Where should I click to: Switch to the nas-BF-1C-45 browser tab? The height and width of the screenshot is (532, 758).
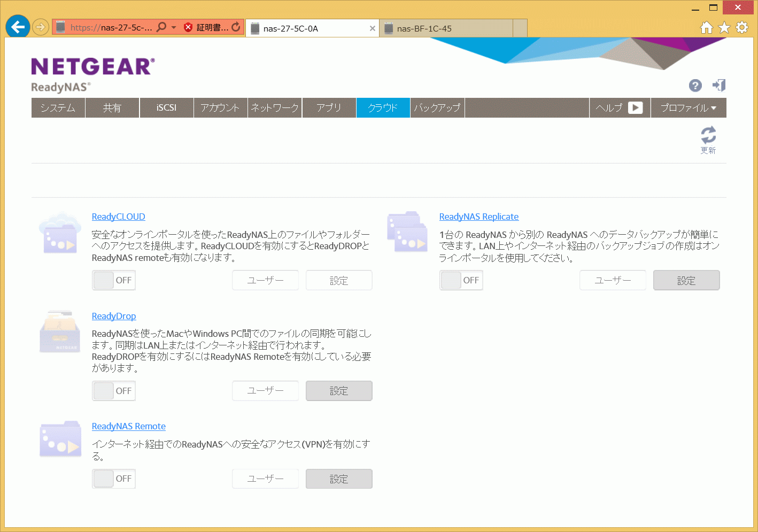click(445, 28)
